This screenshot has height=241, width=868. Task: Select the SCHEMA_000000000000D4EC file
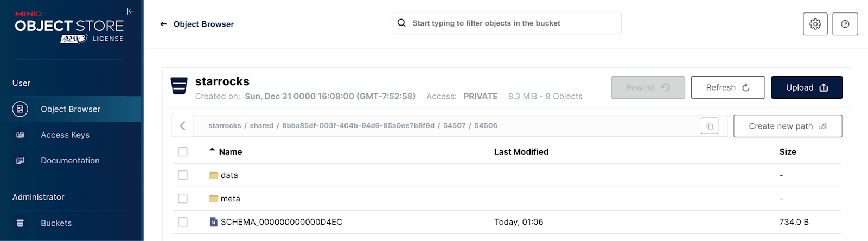coord(281,222)
